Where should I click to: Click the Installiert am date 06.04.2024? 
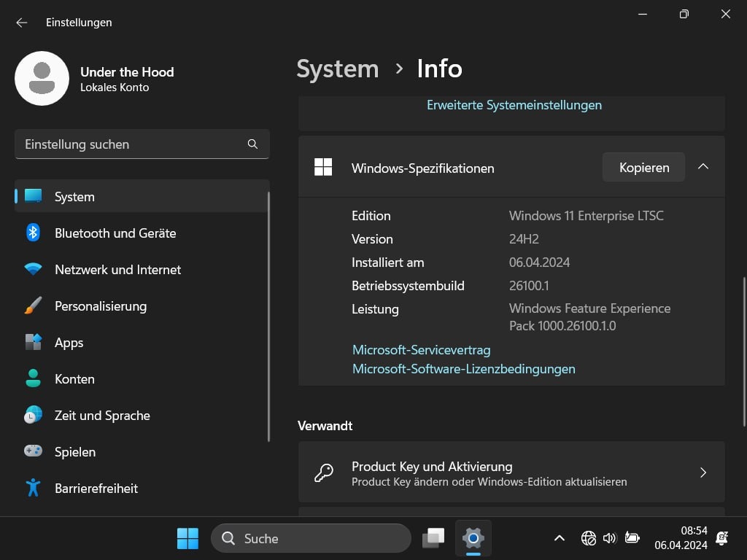(539, 262)
